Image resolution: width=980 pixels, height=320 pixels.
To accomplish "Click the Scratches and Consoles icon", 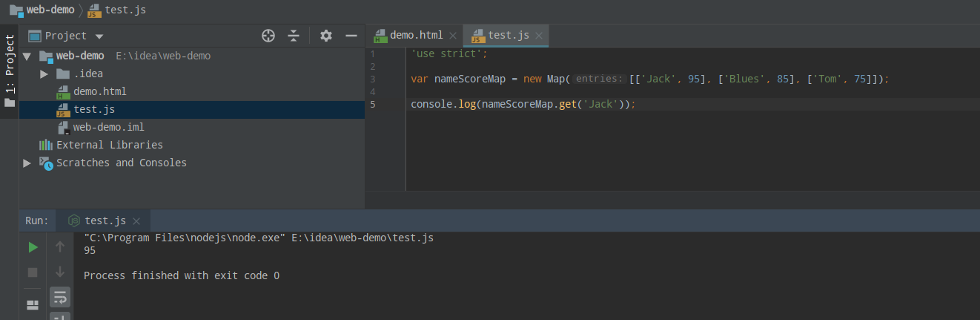I will [46, 163].
